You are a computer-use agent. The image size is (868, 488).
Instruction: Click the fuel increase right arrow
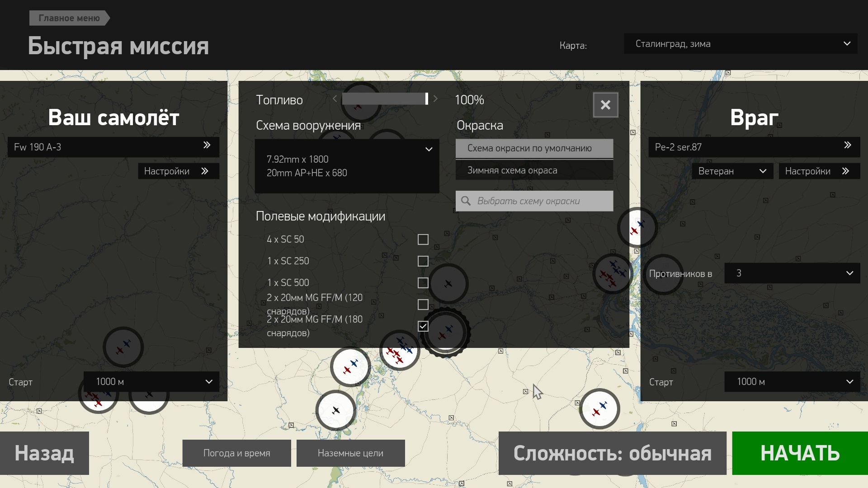click(x=435, y=99)
